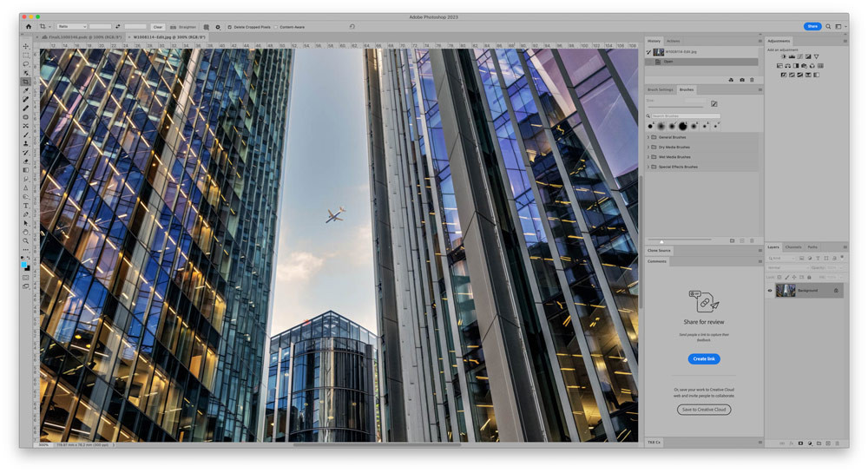Toggle layer filtering switch in Layers panel
The image size is (868, 473).
tap(842, 257)
